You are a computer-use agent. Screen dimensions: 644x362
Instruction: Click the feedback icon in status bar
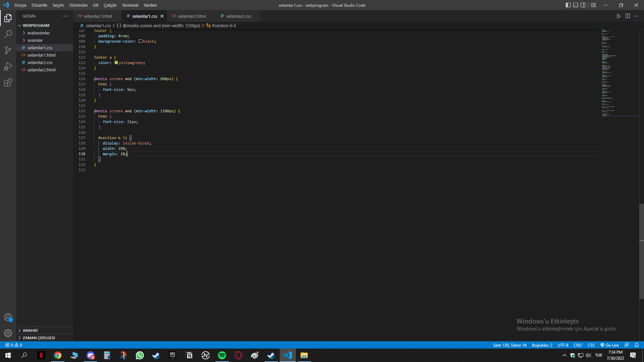pos(627,345)
